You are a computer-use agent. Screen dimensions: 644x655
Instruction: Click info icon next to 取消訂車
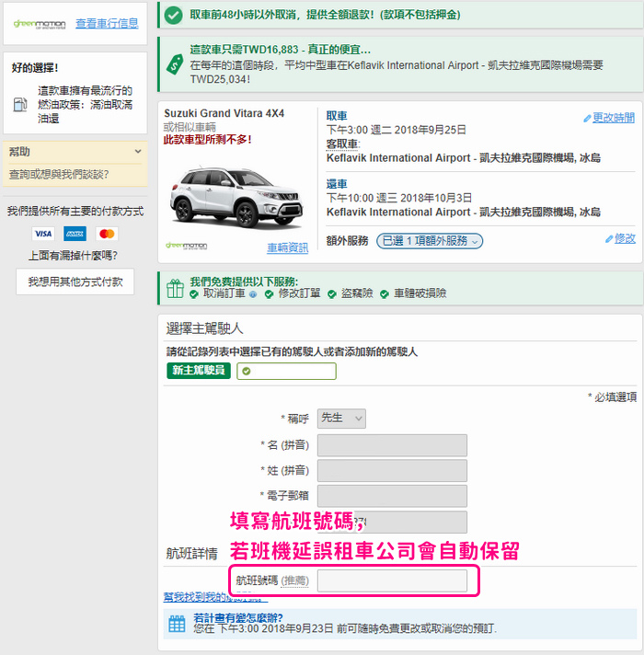click(253, 294)
